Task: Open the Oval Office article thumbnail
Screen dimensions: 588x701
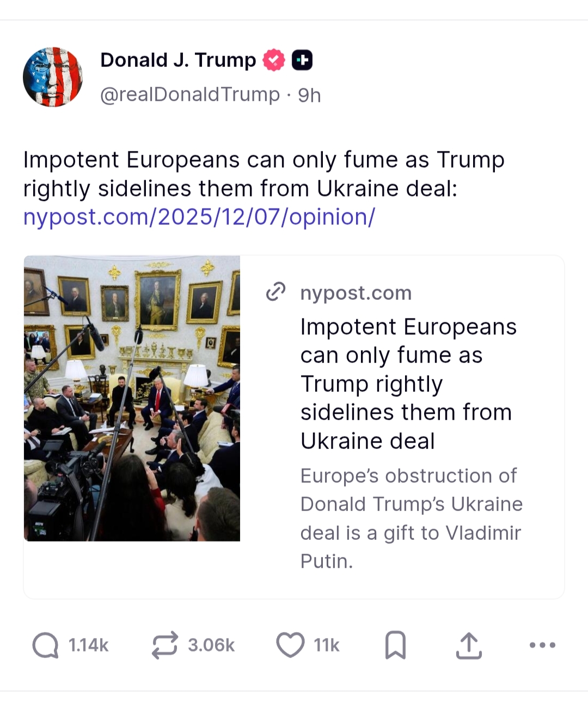Action: pyautogui.click(x=132, y=398)
